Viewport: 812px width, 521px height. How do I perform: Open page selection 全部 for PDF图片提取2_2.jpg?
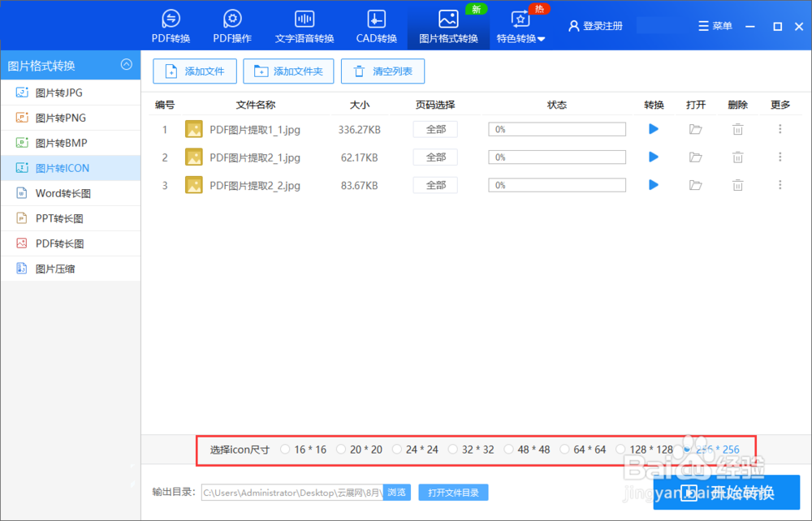pyautogui.click(x=435, y=185)
